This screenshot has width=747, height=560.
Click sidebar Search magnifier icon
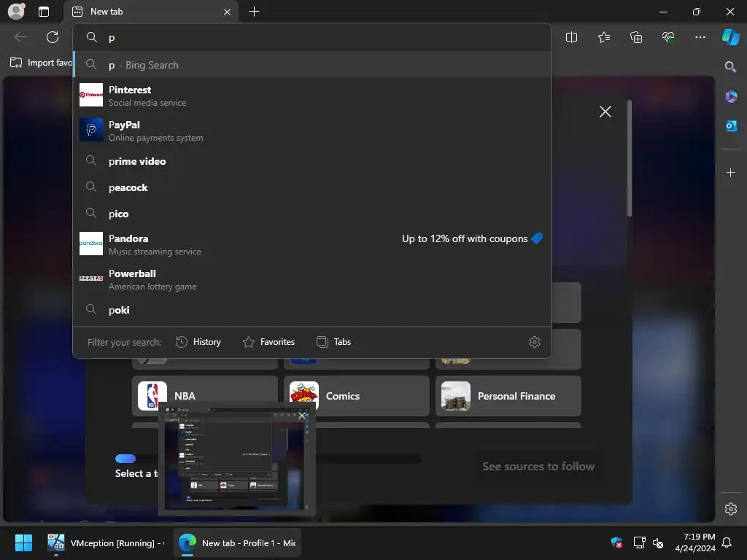coord(730,66)
